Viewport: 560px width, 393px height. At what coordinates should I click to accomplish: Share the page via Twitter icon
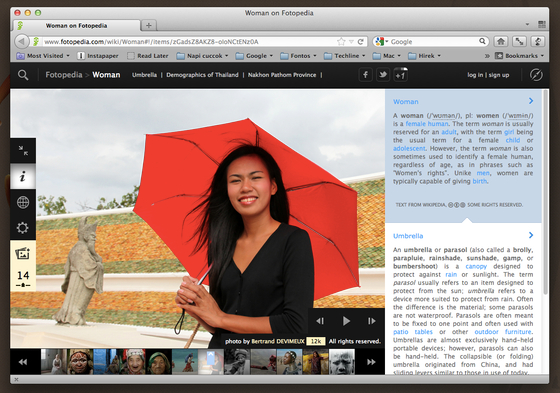click(383, 75)
